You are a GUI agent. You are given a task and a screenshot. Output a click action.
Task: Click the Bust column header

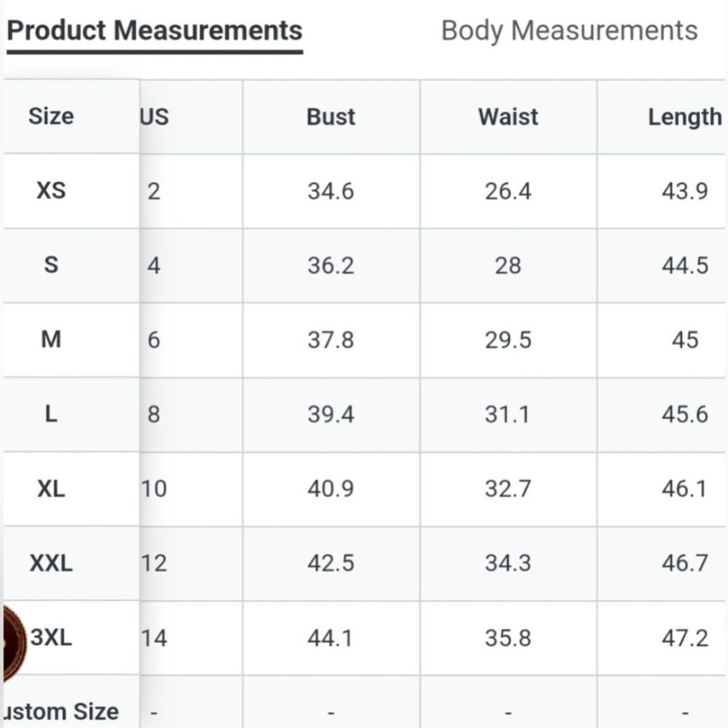[331, 117]
